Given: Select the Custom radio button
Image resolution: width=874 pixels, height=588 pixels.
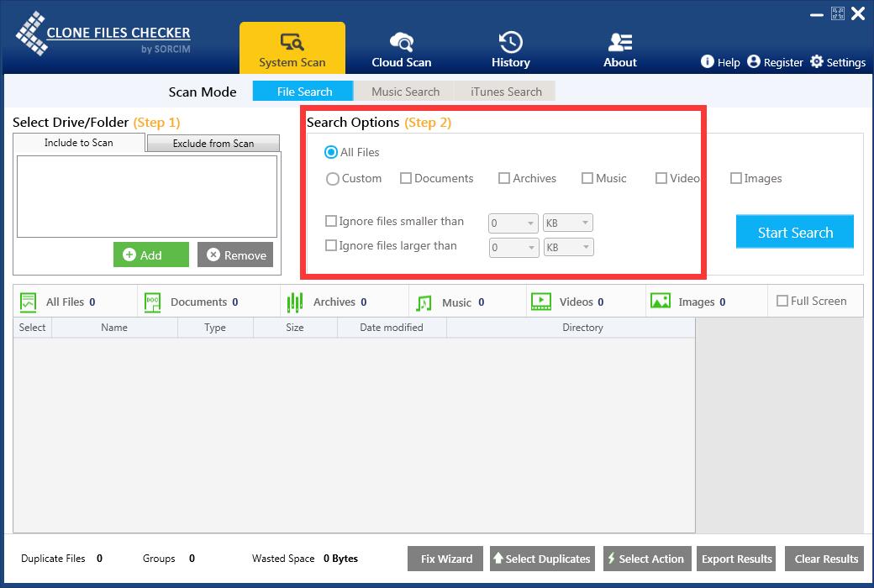Looking at the screenshot, I should click(x=332, y=179).
